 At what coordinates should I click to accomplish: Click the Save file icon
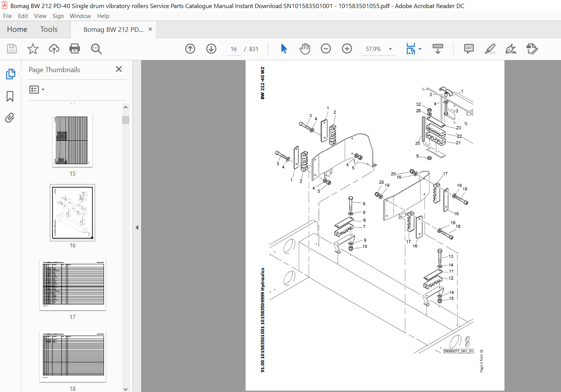(12, 49)
